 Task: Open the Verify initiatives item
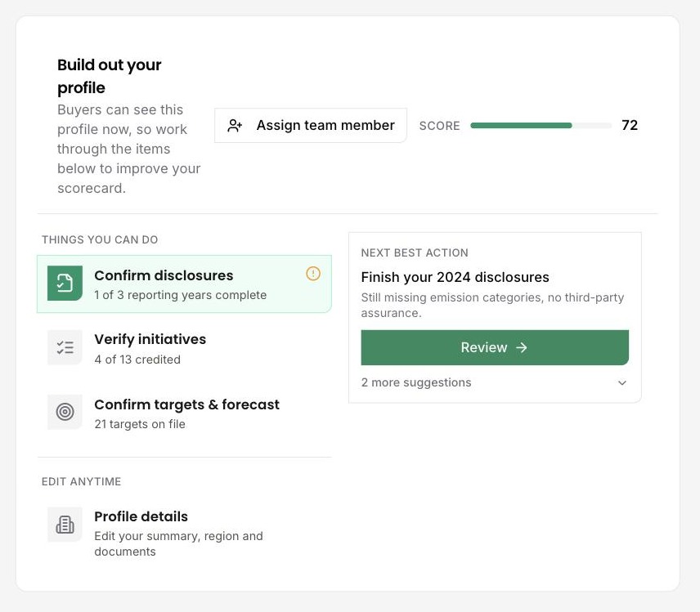point(184,348)
